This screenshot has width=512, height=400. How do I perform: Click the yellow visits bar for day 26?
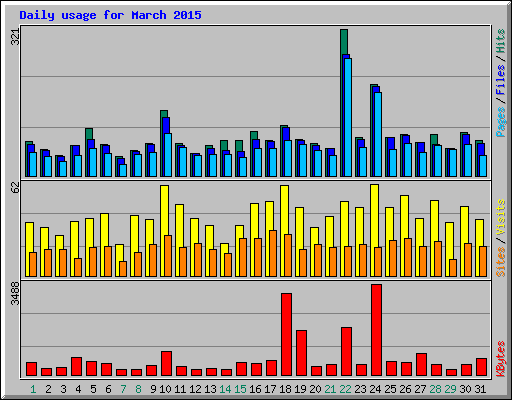[404, 217]
